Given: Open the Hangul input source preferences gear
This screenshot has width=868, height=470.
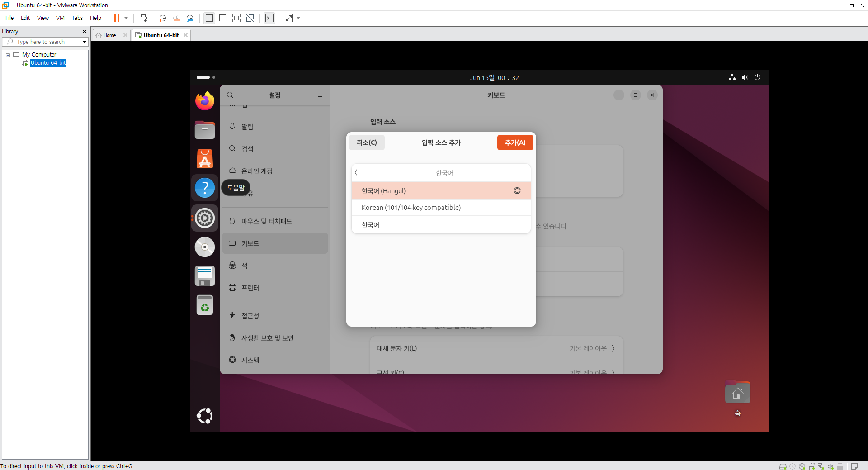Looking at the screenshot, I should [x=517, y=191].
